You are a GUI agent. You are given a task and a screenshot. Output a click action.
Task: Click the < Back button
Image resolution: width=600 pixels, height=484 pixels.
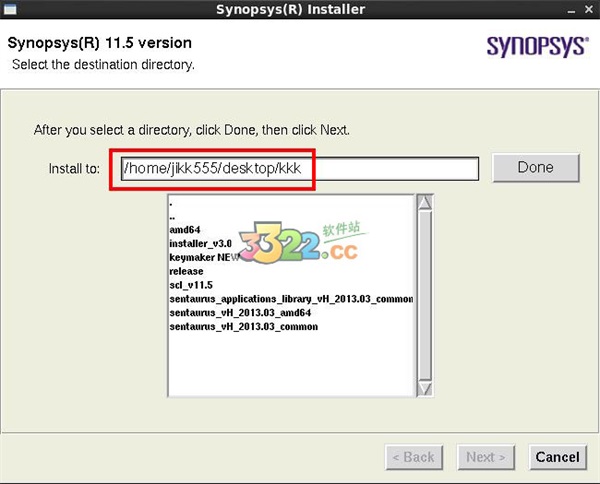(414, 457)
